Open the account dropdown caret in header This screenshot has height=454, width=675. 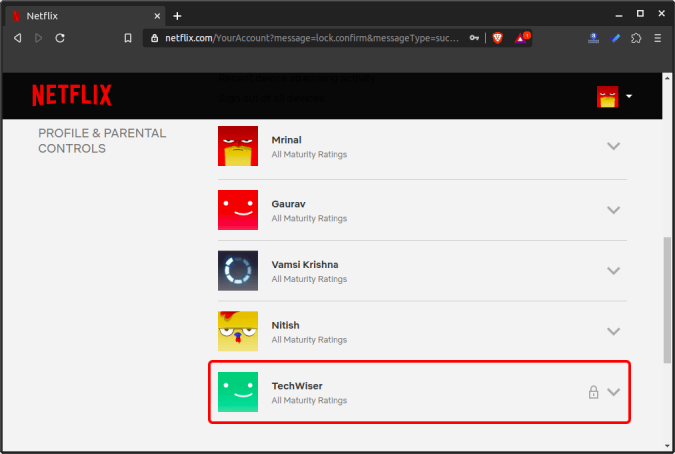tap(629, 96)
